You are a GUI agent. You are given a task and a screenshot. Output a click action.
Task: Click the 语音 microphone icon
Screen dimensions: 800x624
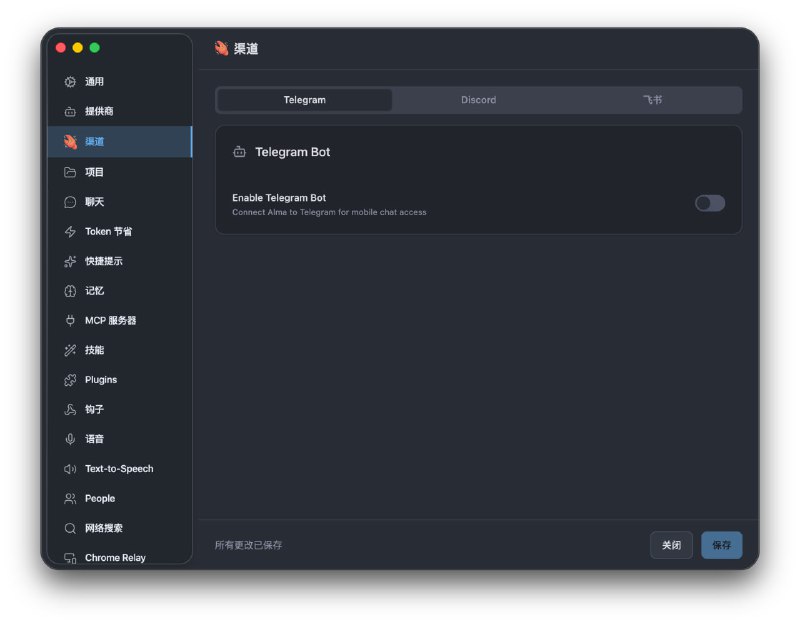click(x=70, y=438)
